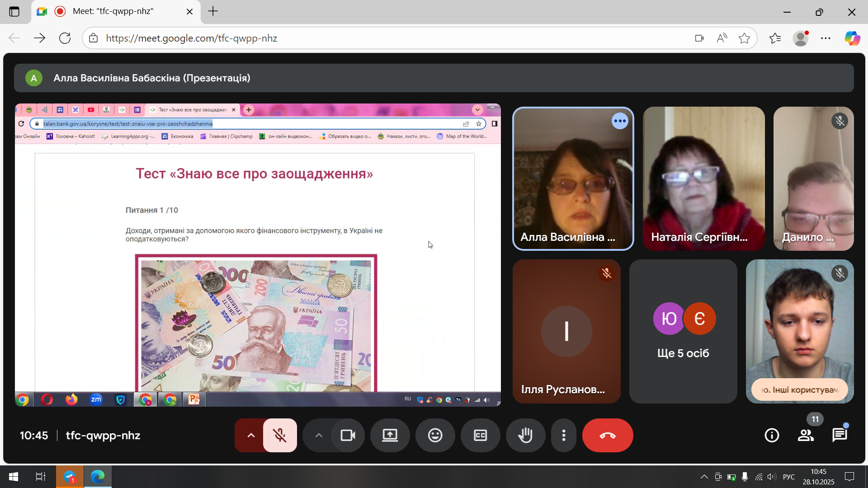Open more options three-dot menu
Image resolution: width=868 pixels, height=488 pixels.
pos(563,435)
